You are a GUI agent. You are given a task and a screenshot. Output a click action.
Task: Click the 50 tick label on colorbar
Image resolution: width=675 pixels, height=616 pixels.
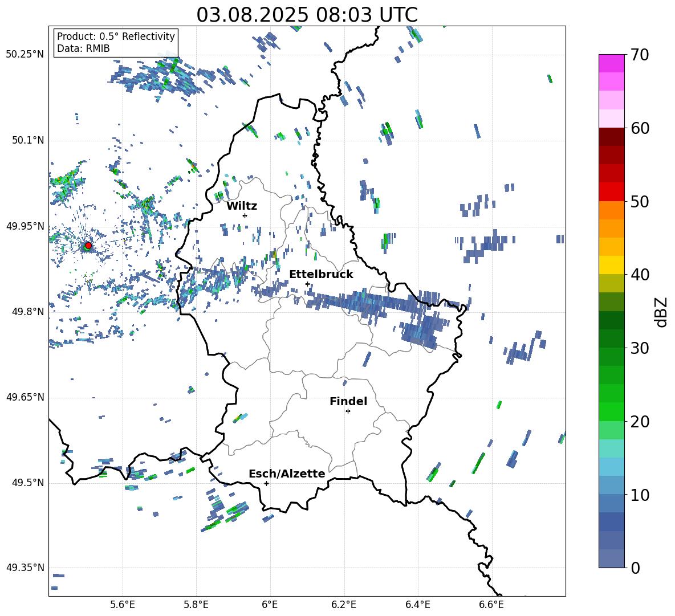[x=640, y=202]
